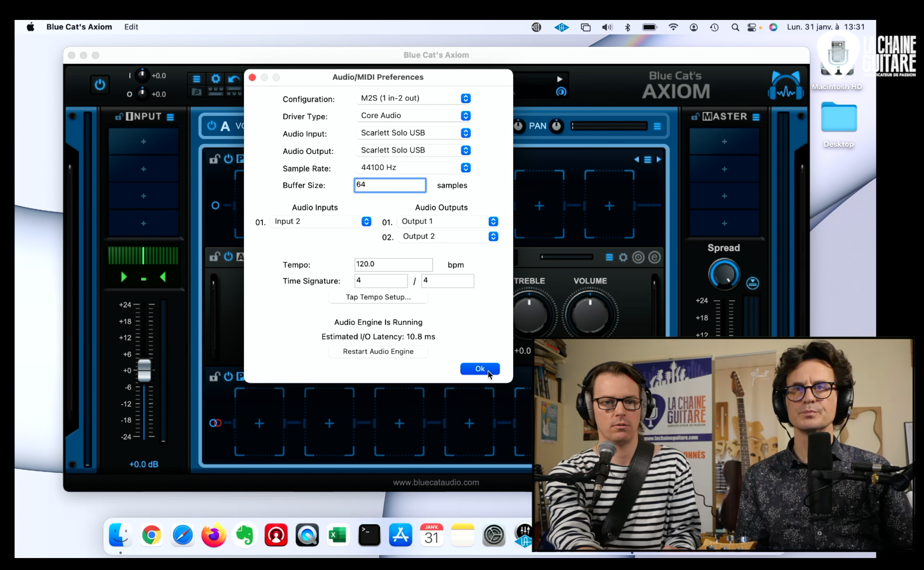924x570 pixels.
Task: Open global settings gear in top toolbar
Action: click(215, 79)
